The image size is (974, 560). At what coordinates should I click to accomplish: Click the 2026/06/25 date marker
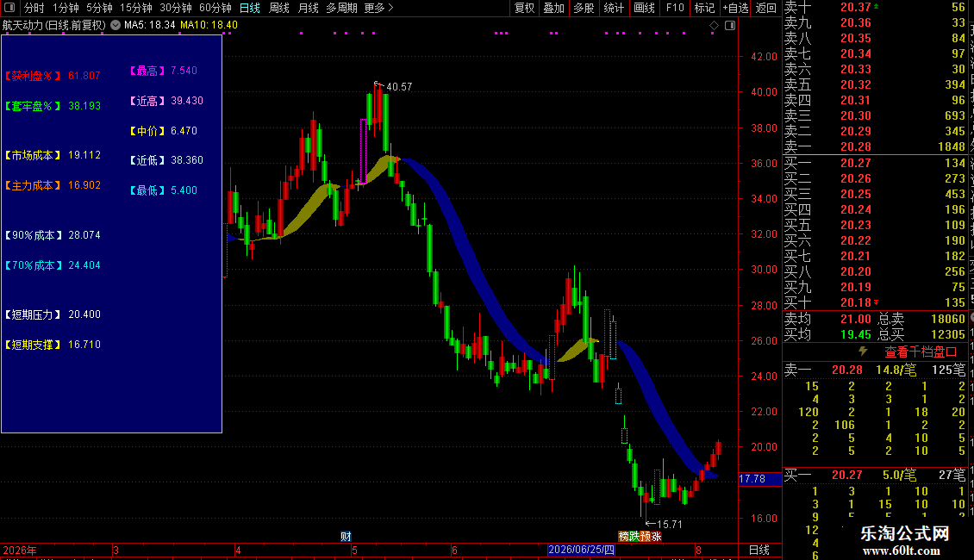pyautogui.click(x=582, y=550)
